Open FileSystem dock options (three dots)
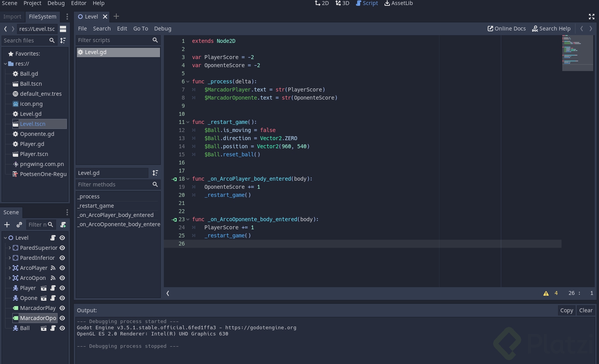The width and height of the screenshot is (599, 364). pos(67,17)
